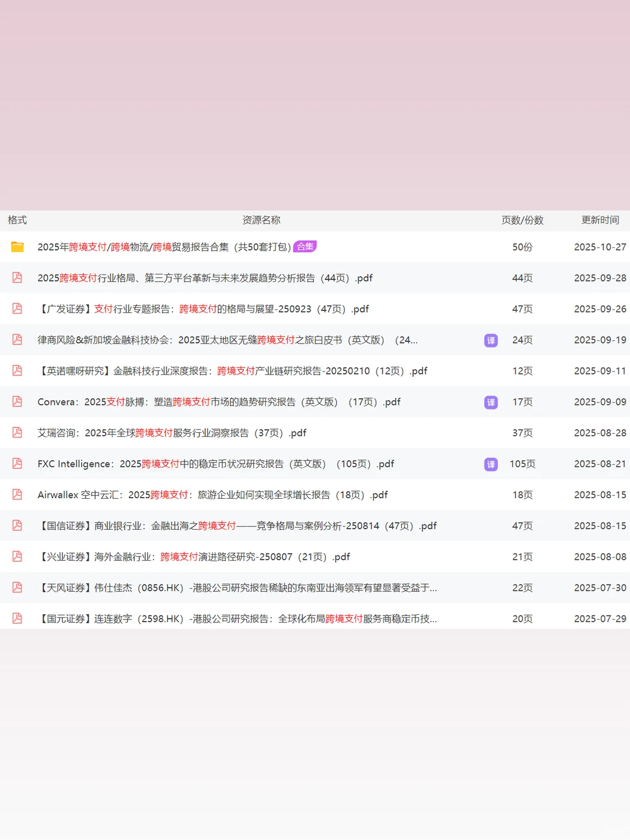Click the PDF icon for the Airwallex 空中云汇 report
Image resolution: width=630 pixels, height=840 pixels.
point(17,494)
